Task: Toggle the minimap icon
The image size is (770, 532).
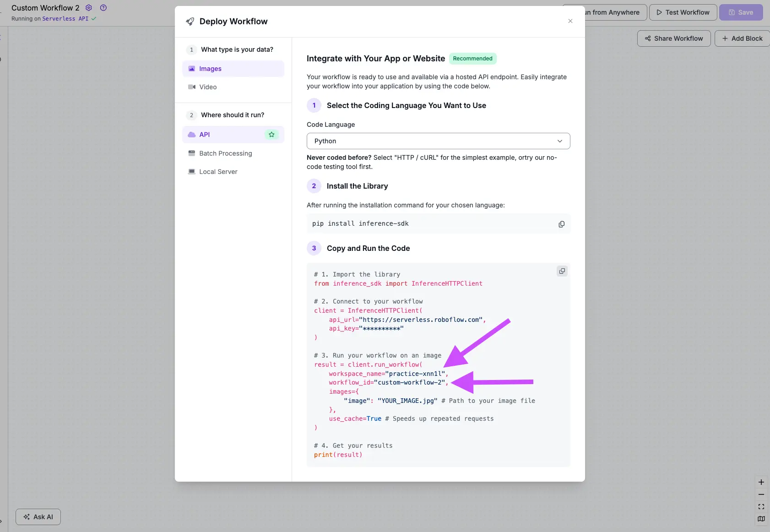Action: (761, 519)
